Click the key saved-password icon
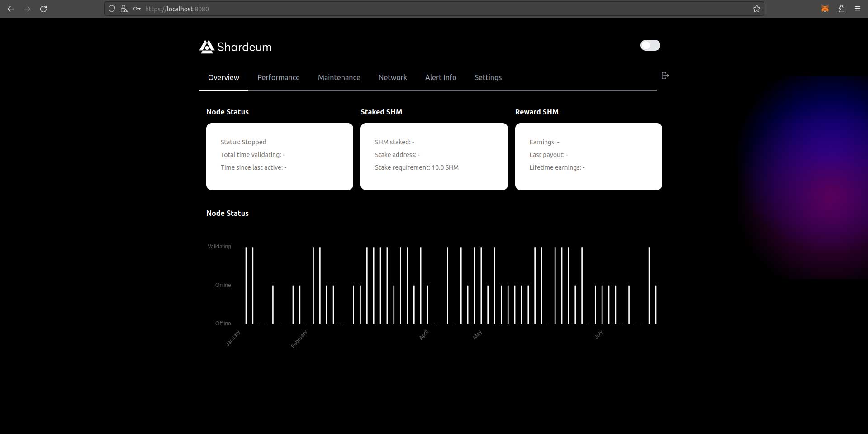 coord(137,9)
